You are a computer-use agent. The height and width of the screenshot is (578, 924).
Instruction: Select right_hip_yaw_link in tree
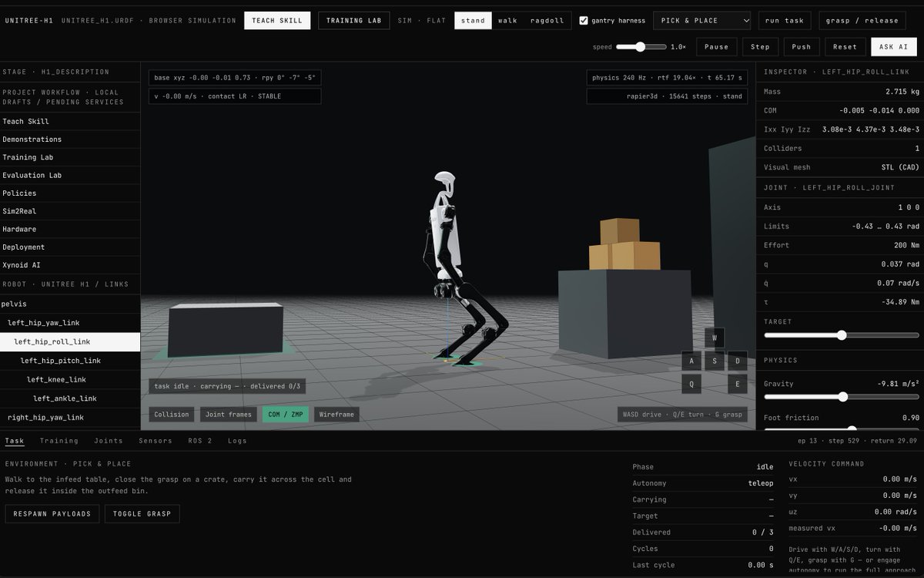pos(70,417)
